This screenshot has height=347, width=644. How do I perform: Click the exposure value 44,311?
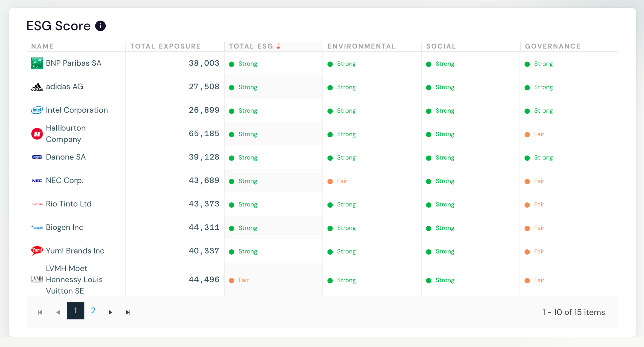204,227
